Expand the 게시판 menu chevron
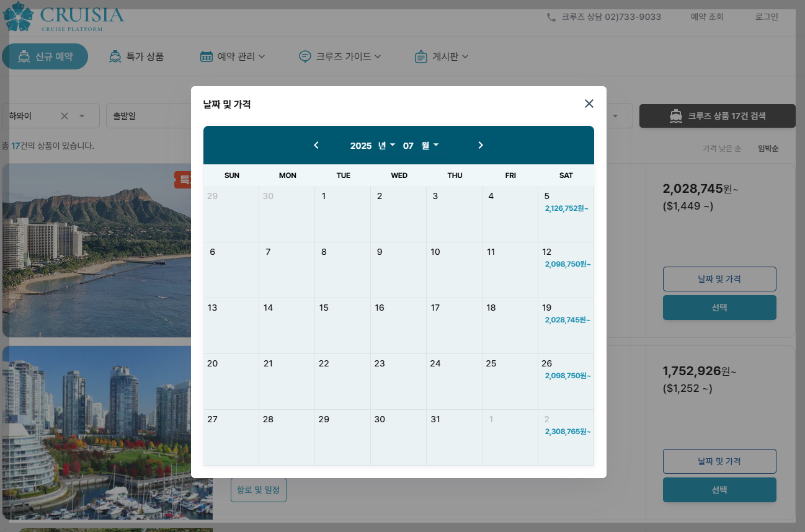The image size is (805, 532). pos(465,56)
